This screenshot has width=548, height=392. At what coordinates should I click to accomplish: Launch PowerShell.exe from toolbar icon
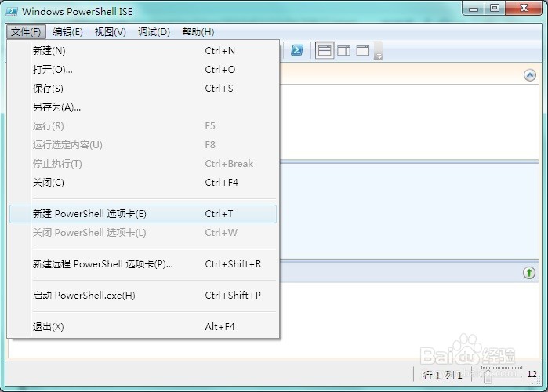(x=297, y=50)
